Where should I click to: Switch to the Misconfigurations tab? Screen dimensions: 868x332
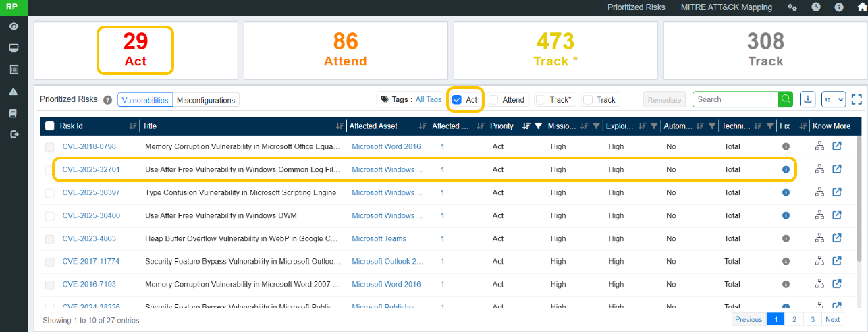[x=206, y=100]
